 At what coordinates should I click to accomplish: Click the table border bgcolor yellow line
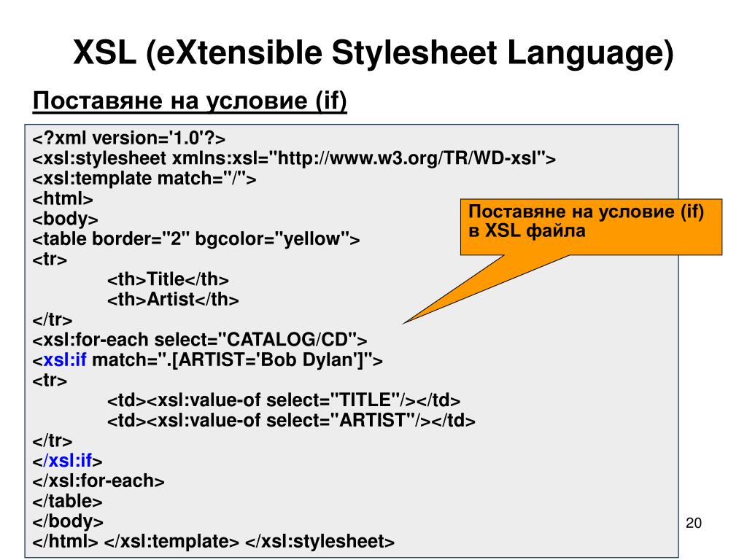(196, 238)
